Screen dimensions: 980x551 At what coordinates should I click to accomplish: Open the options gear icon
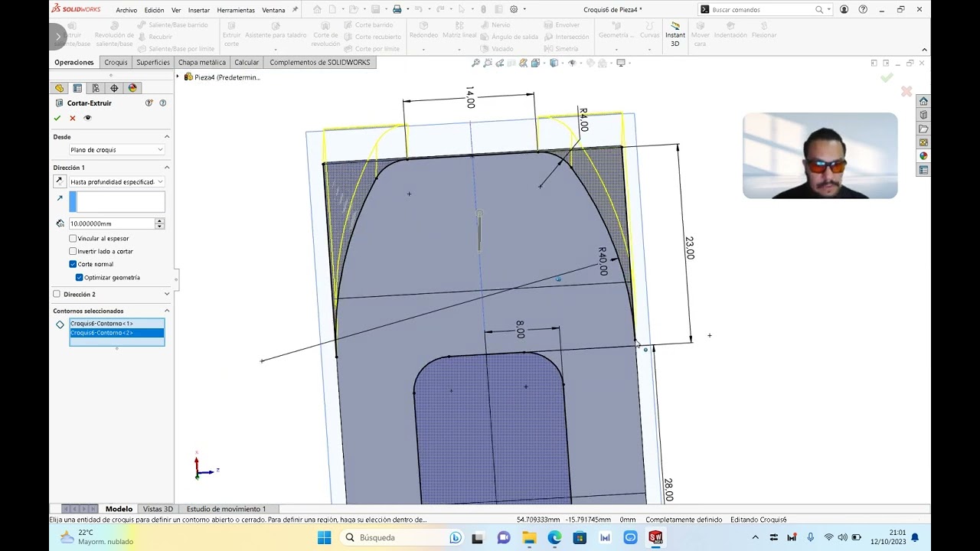coord(514,9)
